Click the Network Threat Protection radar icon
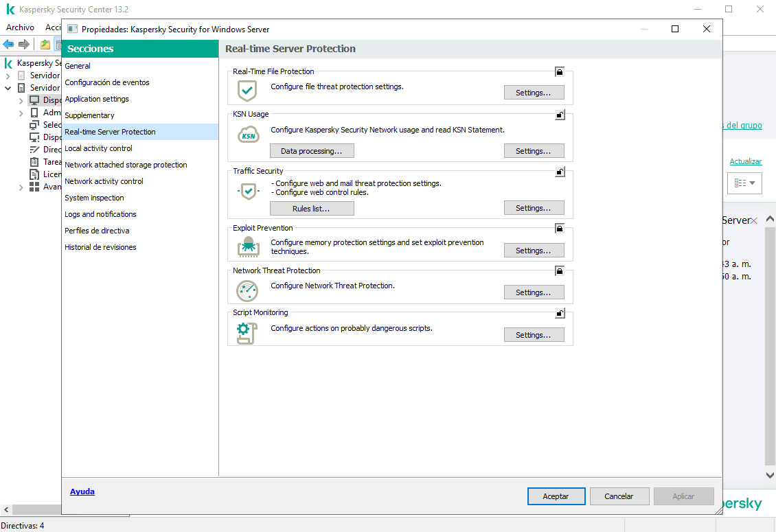The height and width of the screenshot is (532, 776). pos(247,290)
